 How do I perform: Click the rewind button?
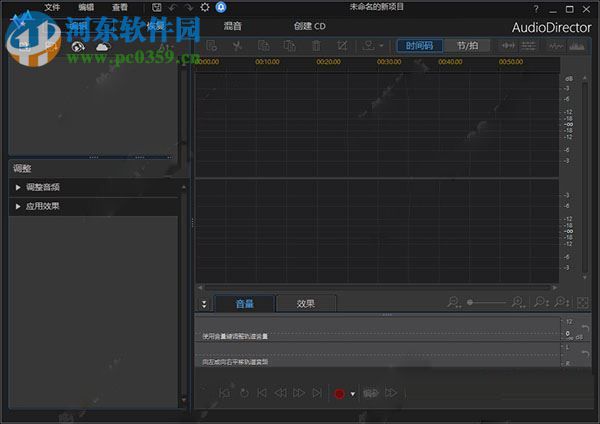[x=280, y=393]
